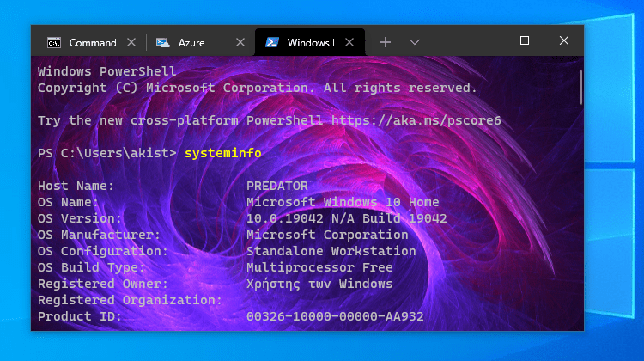Select the Windows PowerShell tab label
The width and height of the screenshot is (644, 361).
click(x=310, y=42)
